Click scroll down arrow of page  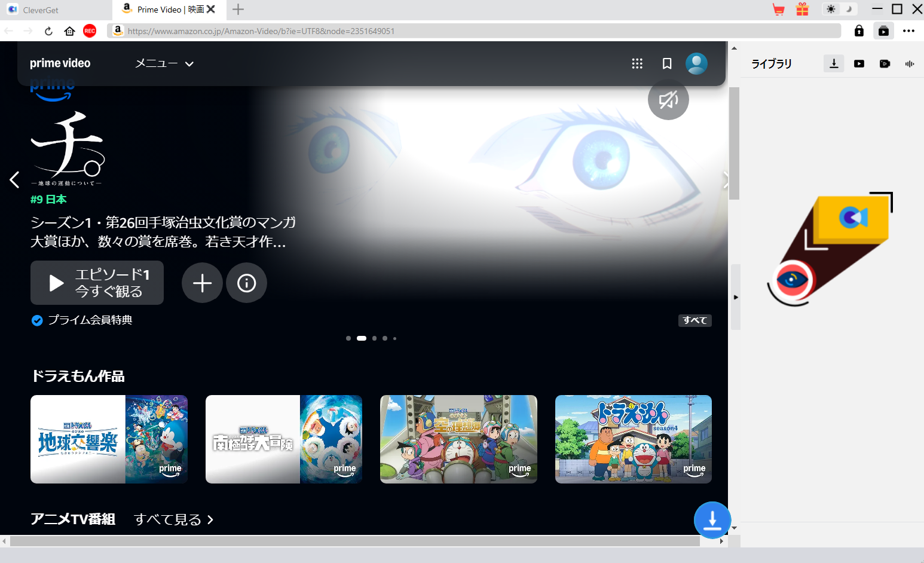(x=734, y=528)
